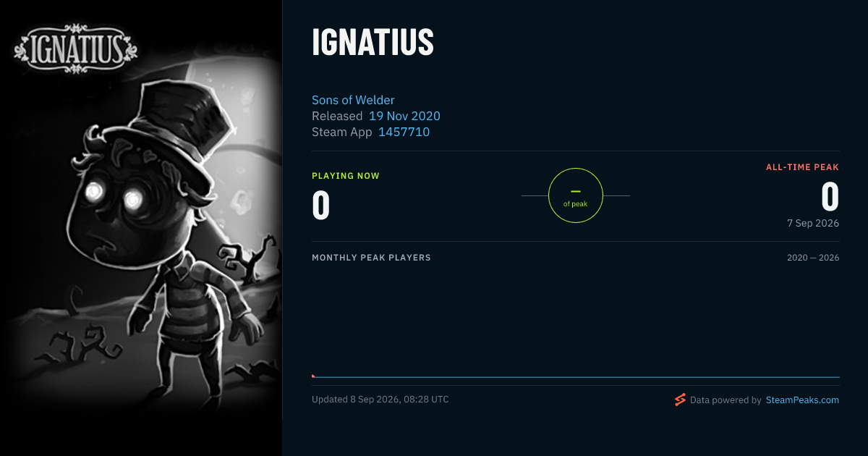Click the green "of peak" circle indicator
Image resolution: width=868 pixels, height=456 pixels.
[576, 195]
